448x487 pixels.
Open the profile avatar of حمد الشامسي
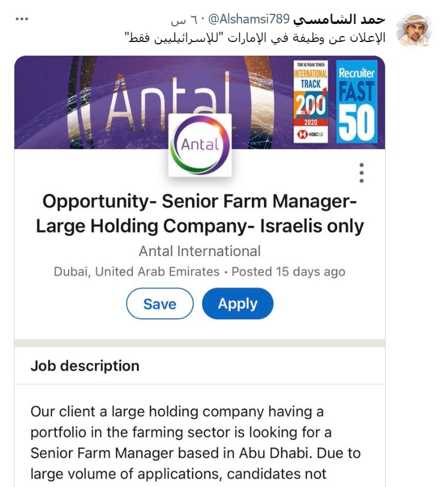point(416,29)
